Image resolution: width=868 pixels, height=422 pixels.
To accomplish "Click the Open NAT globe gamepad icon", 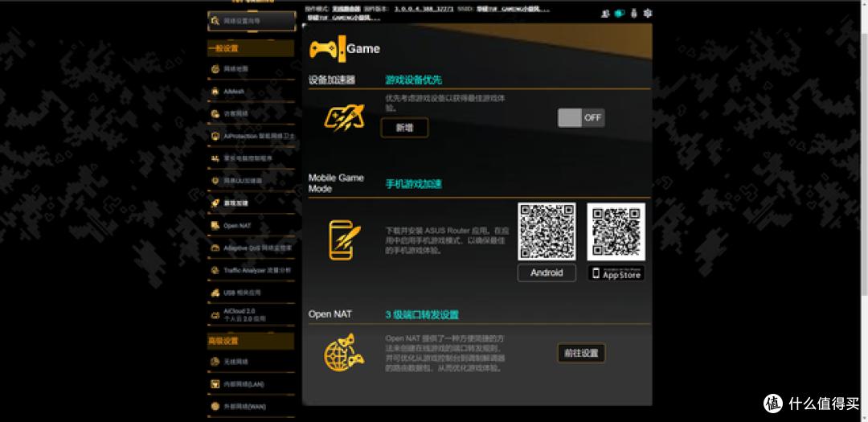I will 344,352.
